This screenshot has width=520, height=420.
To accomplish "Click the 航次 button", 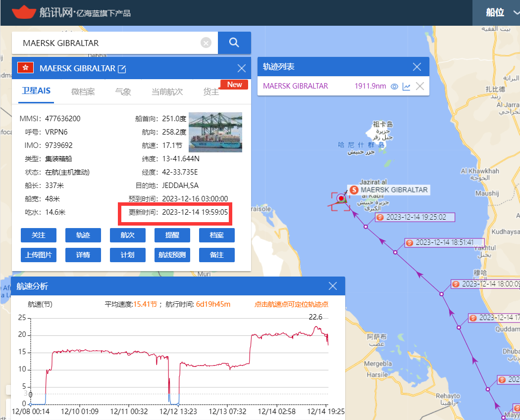I will [x=128, y=235].
